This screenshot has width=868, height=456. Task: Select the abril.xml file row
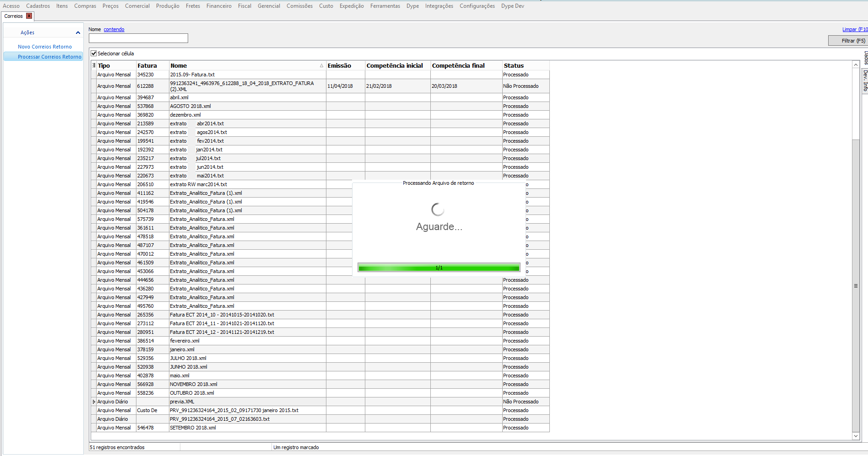pyautogui.click(x=320, y=97)
